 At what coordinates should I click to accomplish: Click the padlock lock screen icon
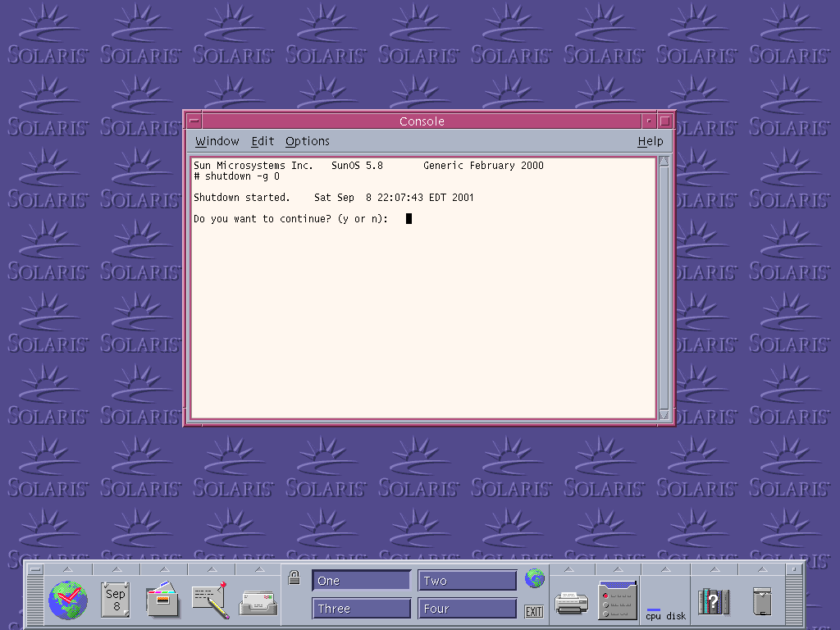point(294,578)
